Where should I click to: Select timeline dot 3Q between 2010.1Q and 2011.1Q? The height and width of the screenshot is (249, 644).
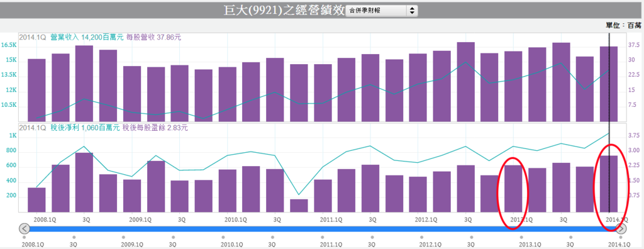[272, 238]
